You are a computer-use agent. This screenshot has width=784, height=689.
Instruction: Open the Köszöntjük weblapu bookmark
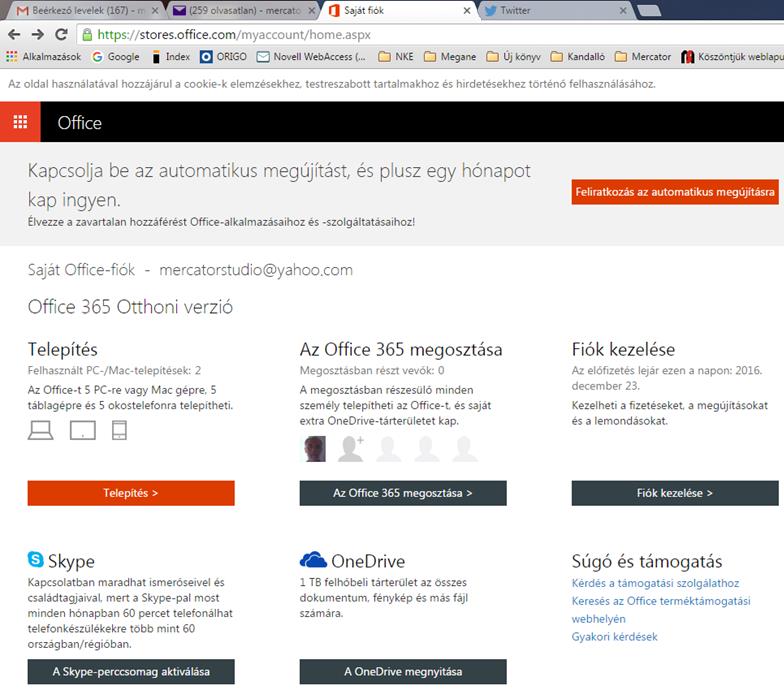(732, 56)
